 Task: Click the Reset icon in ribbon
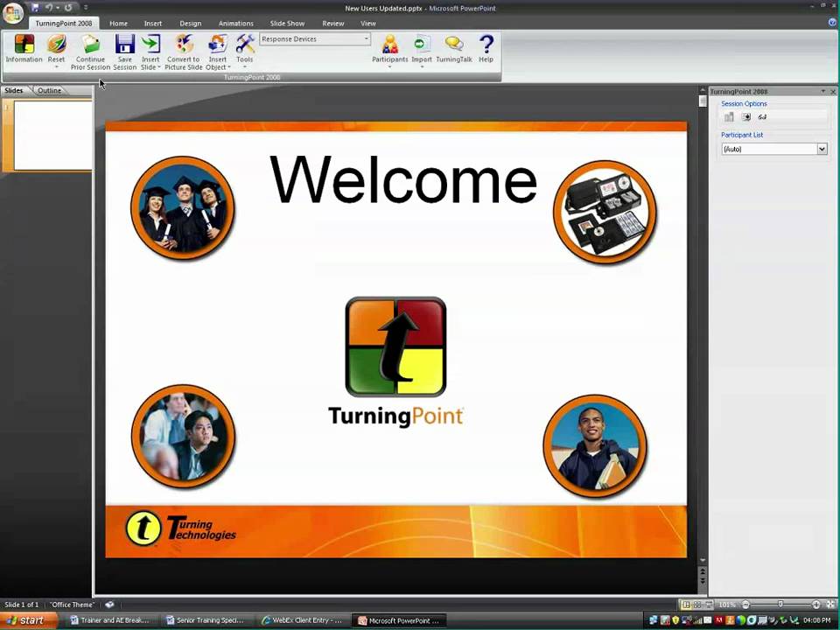tap(56, 44)
